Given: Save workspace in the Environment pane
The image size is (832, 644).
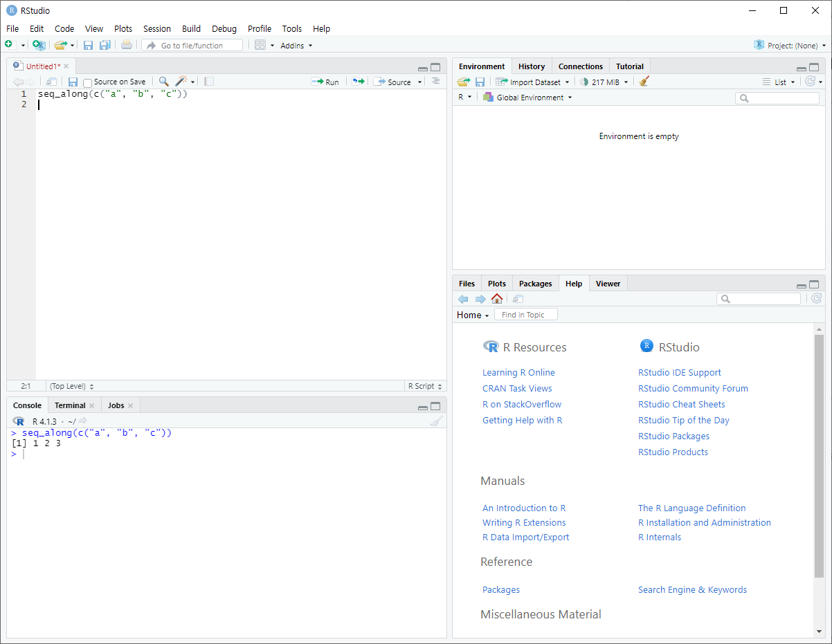Looking at the screenshot, I should click(x=480, y=82).
